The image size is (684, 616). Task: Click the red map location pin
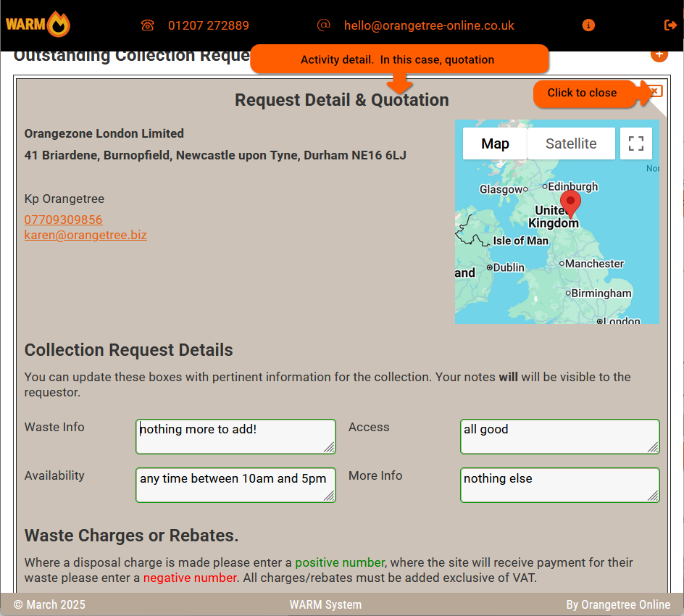coord(571,202)
